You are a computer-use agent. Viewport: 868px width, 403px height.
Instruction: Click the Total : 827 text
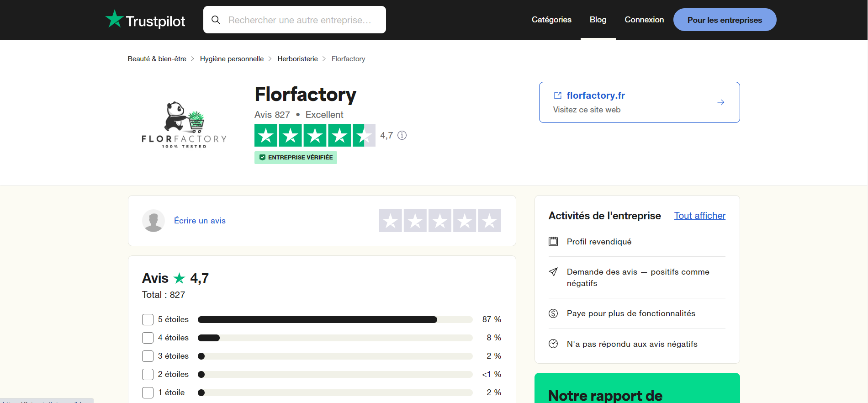click(x=164, y=295)
